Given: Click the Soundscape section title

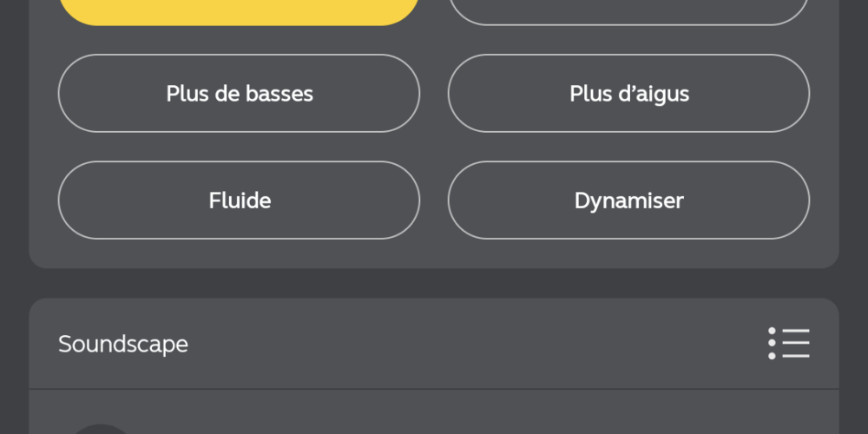Looking at the screenshot, I should coord(123,344).
